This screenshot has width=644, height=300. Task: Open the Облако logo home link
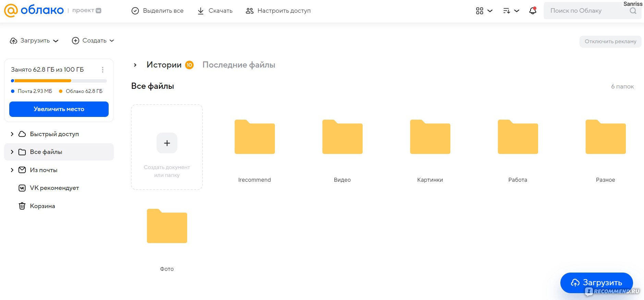(x=34, y=10)
